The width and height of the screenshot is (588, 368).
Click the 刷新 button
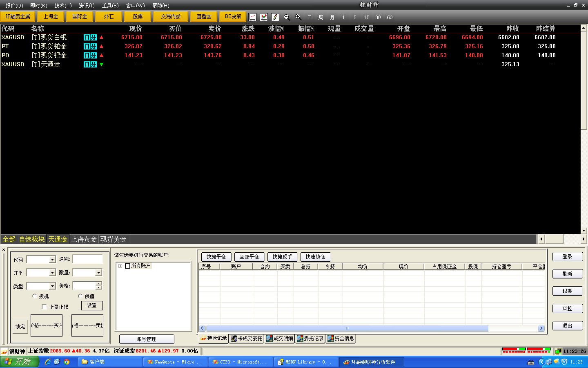(x=567, y=274)
